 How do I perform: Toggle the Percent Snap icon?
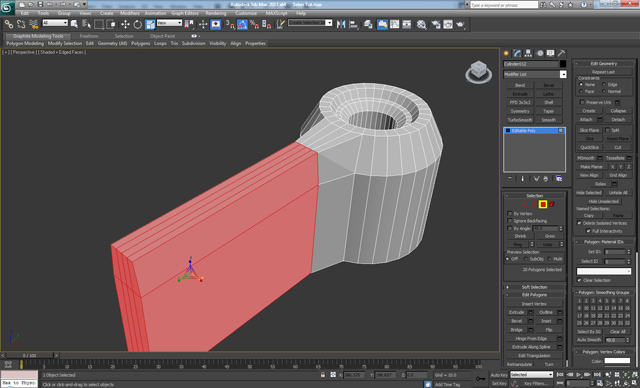tap(254, 24)
